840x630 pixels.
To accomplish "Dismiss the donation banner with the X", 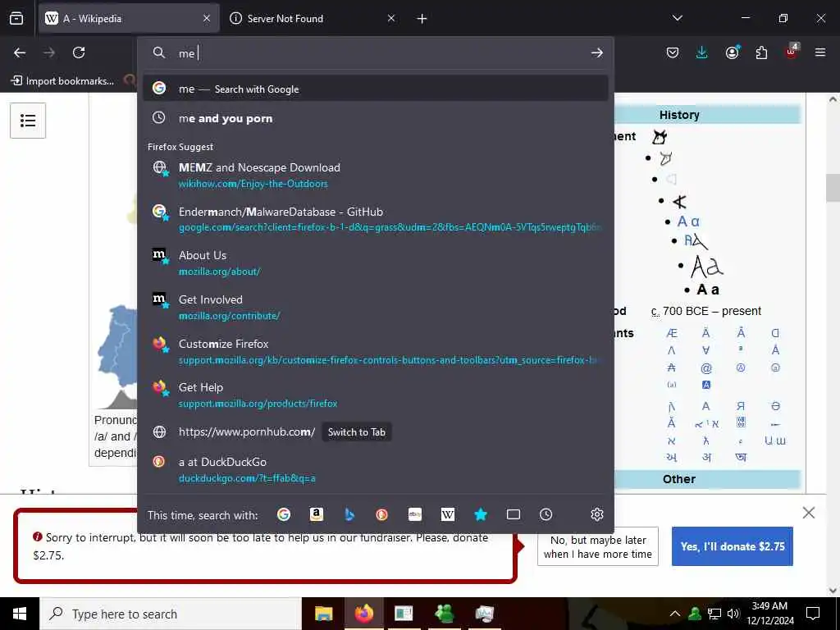I will pyautogui.click(x=808, y=513).
